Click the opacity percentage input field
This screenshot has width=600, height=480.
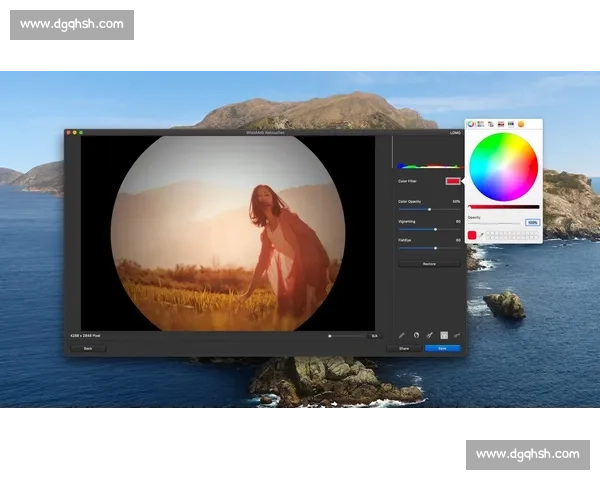click(532, 222)
